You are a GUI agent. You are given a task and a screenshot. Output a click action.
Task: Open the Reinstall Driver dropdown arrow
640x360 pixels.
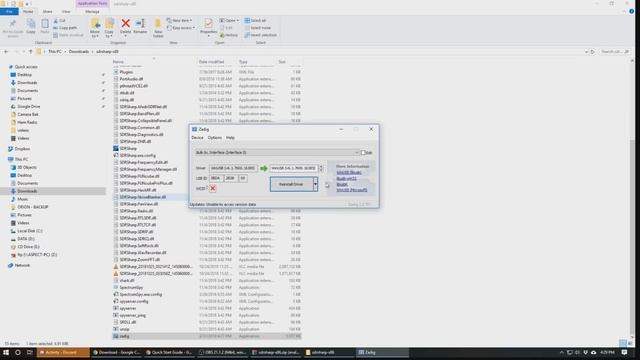click(x=316, y=184)
